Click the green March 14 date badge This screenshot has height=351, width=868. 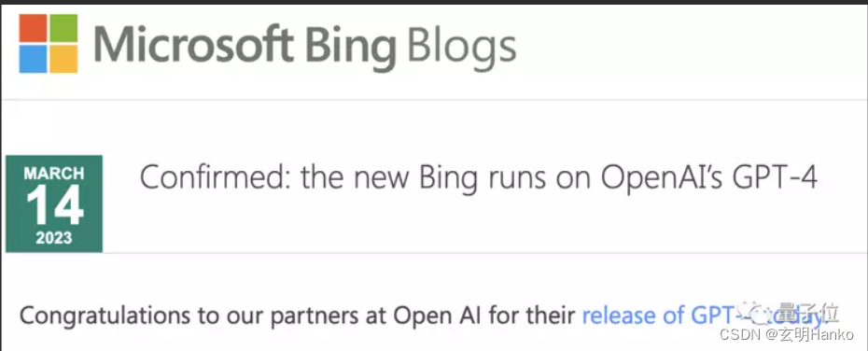[54, 204]
